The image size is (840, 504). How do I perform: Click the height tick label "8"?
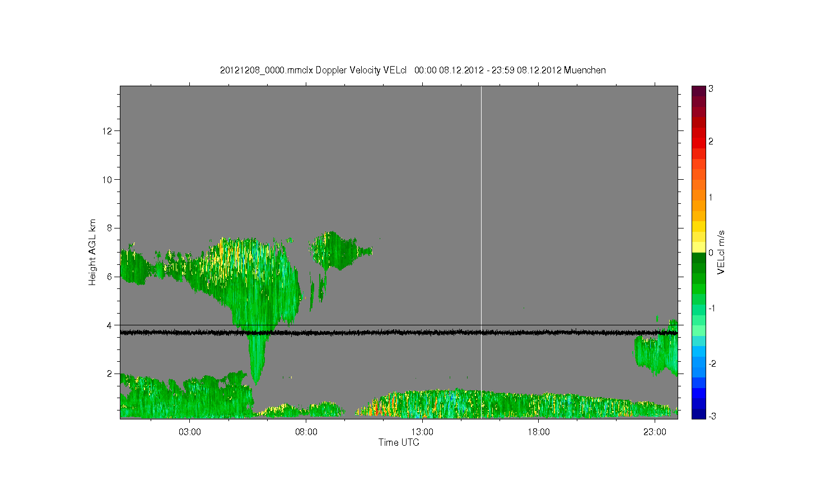pos(111,228)
